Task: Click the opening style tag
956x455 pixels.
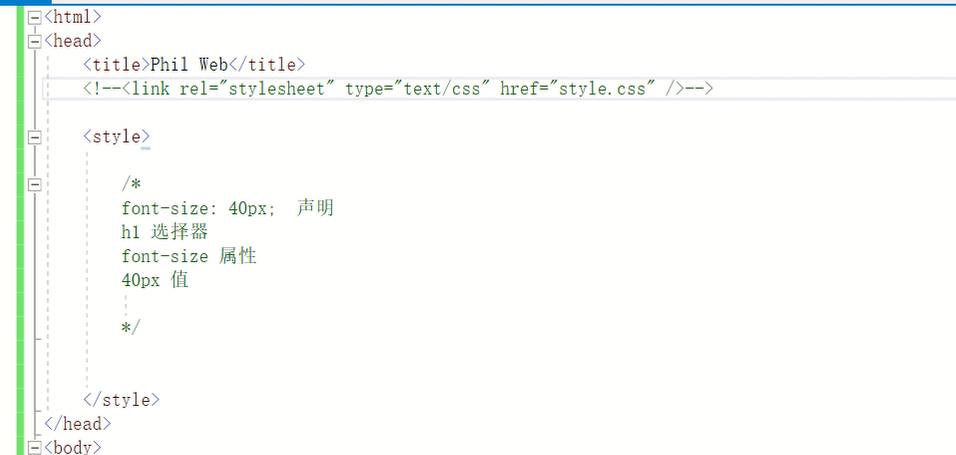Action: (x=117, y=137)
